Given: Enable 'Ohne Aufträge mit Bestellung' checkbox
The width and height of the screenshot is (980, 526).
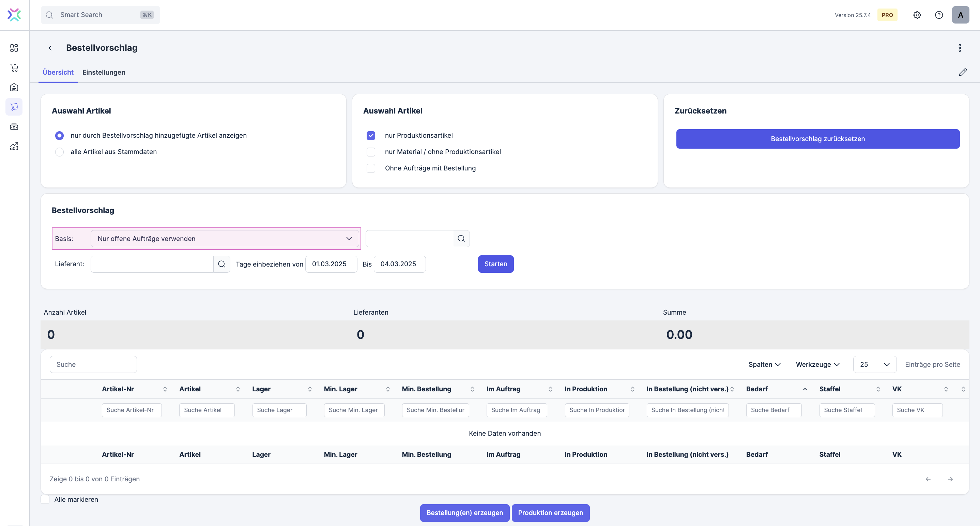Looking at the screenshot, I should pyautogui.click(x=370, y=168).
